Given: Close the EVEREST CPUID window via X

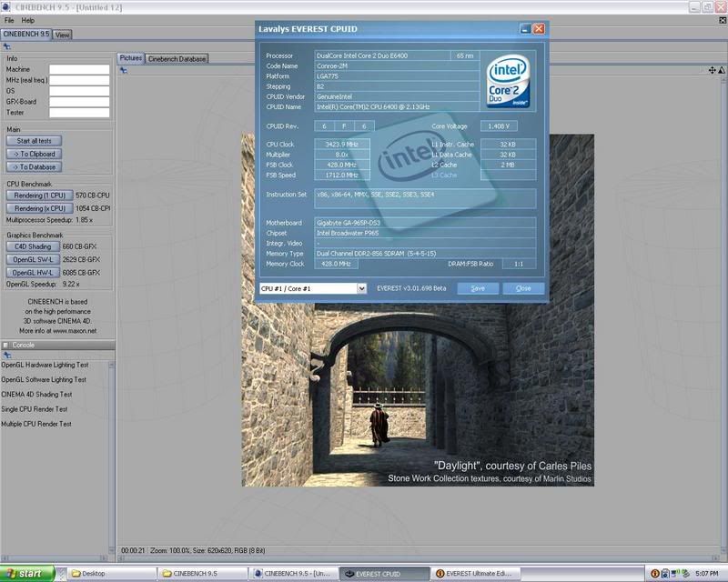Looking at the screenshot, I should [x=539, y=29].
